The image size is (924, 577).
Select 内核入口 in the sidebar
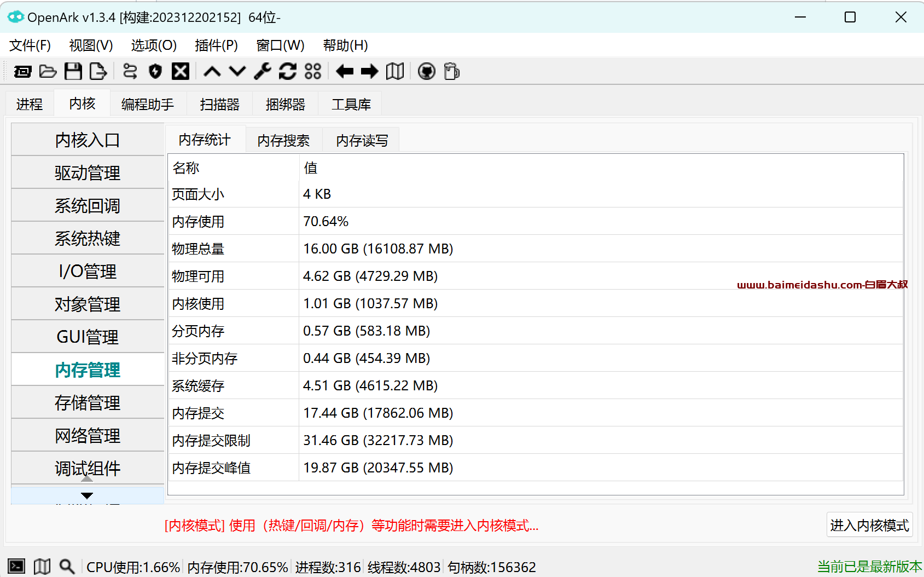point(88,140)
